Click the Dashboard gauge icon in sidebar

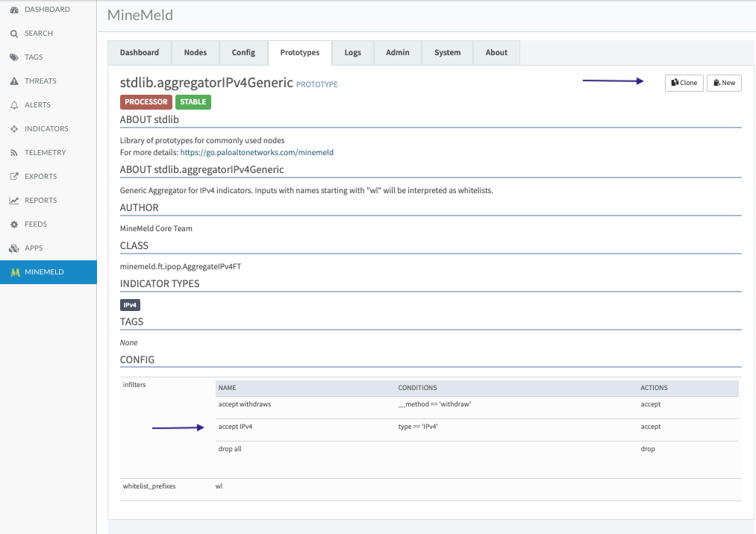[x=14, y=10]
